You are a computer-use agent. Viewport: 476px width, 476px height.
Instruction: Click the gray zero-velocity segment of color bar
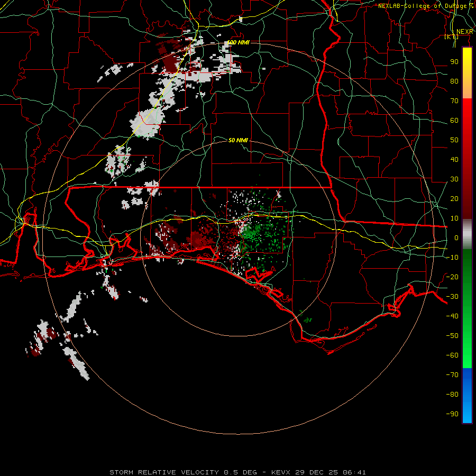[x=467, y=234]
